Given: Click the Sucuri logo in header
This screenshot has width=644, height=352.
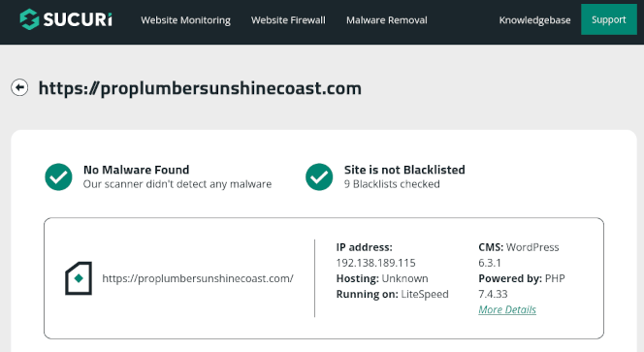Looking at the screenshot, I should pos(66,19).
